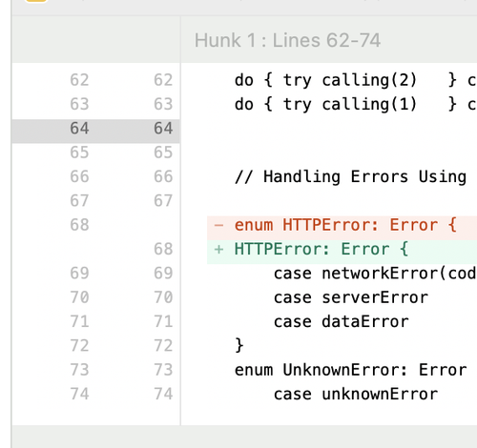Click the Hunk 1 : Lines 62-74 header
The width and height of the screenshot is (477, 448).
[x=287, y=40]
